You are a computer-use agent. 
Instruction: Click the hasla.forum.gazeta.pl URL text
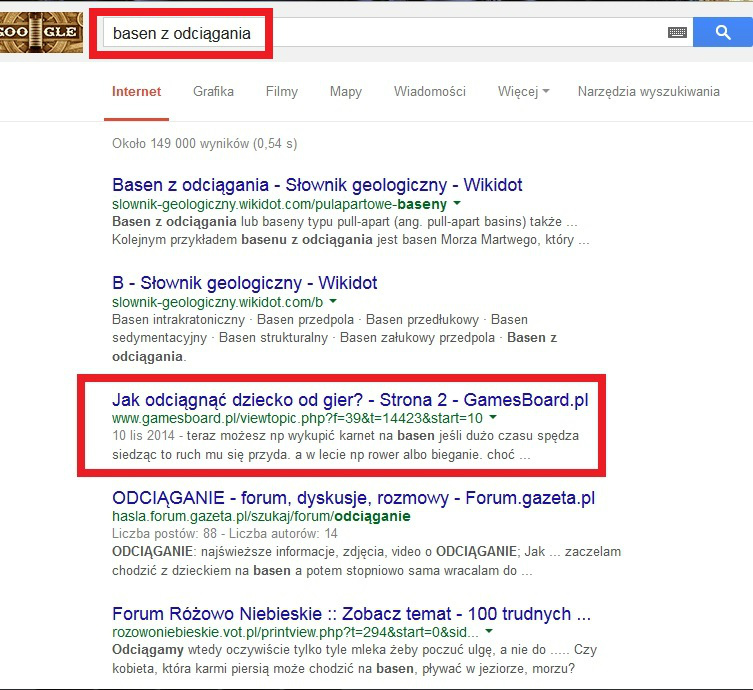261,516
